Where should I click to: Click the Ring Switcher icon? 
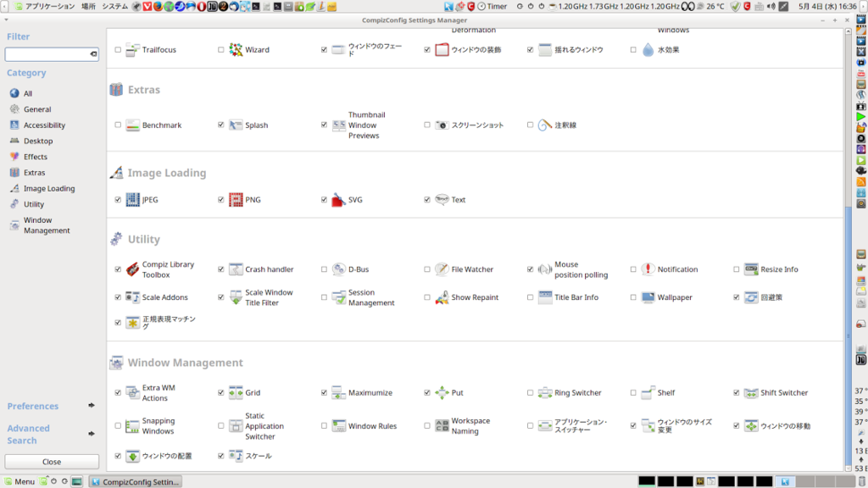point(545,393)
